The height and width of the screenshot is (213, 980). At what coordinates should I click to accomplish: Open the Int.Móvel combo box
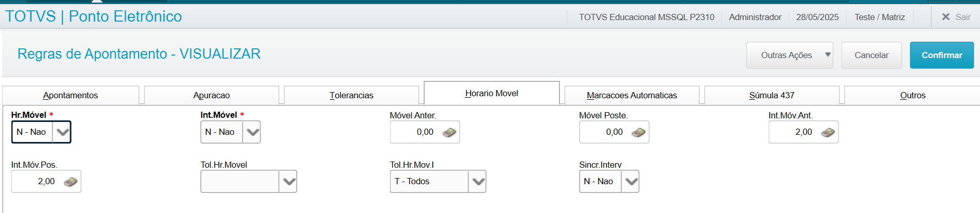pos(252,132)
